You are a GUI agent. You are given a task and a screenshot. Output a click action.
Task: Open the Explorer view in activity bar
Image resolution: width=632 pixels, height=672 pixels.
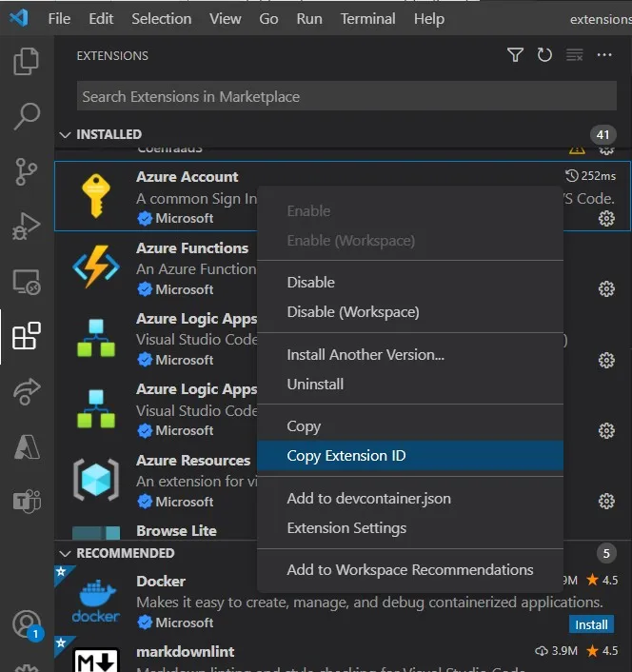pos(26,61)
